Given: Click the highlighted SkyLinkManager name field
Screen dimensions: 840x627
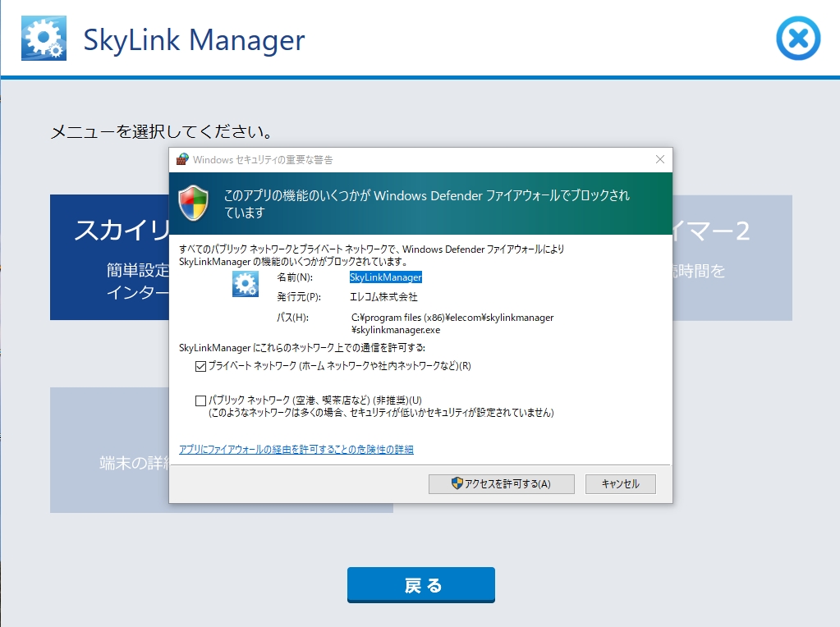Looking at the screenshot, I should [x=386, y=277].
